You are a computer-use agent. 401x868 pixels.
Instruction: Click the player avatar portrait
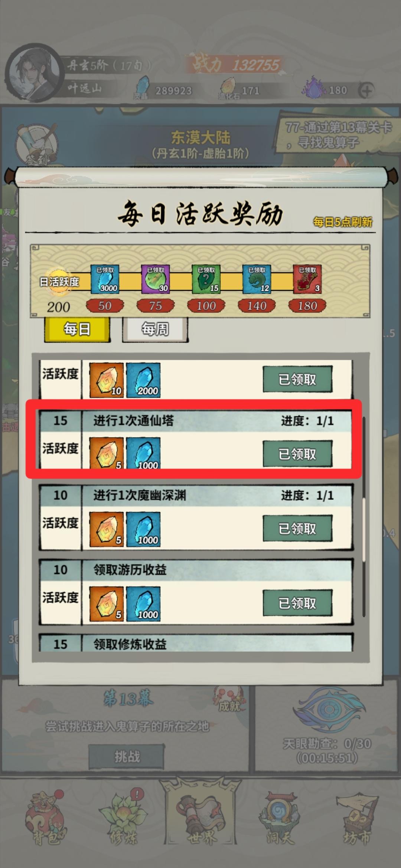(34, 73)
